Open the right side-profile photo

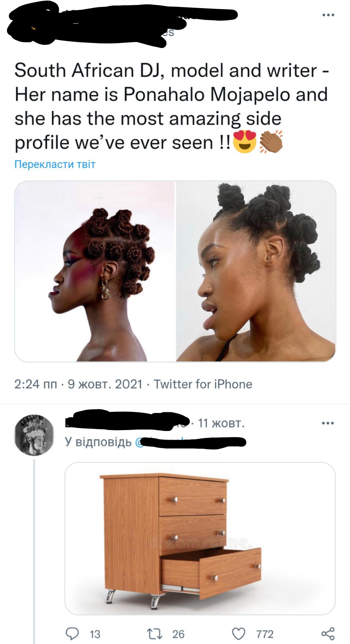(256, 271)
